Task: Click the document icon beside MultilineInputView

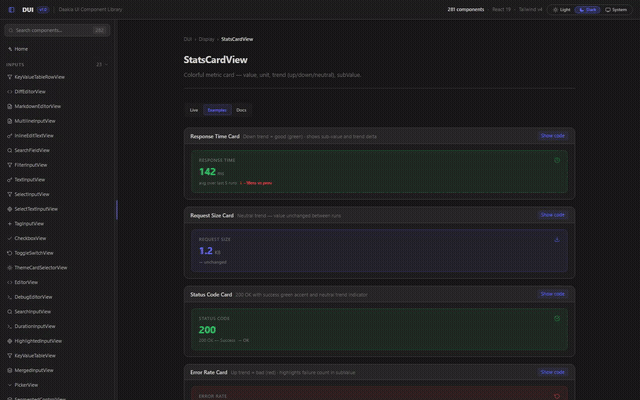Action: tap(9, 121)
